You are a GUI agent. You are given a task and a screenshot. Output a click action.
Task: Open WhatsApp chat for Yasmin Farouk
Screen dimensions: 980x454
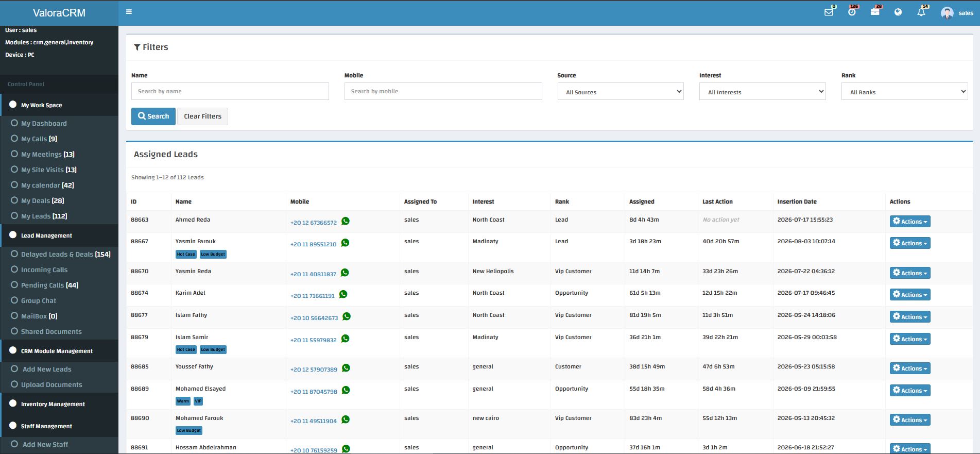(345, 243)
